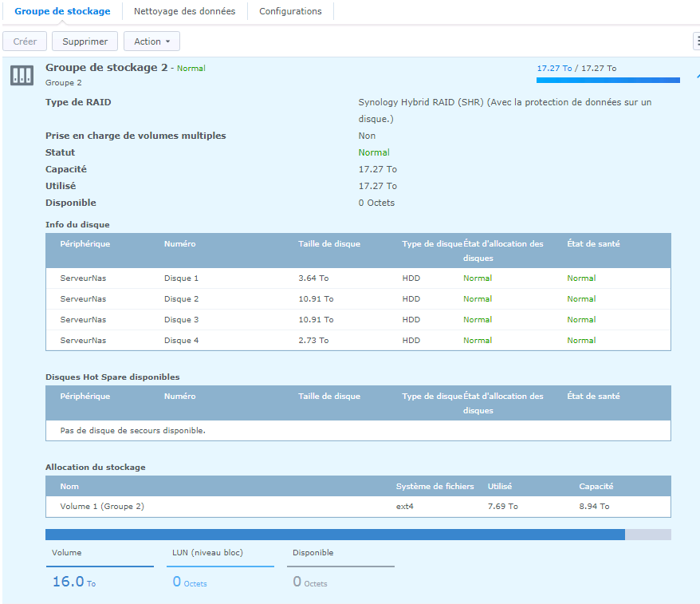Viewport: 700px width, 604px height.
Task: Click the storage group disk bays icon
Action: pos(22,76)
